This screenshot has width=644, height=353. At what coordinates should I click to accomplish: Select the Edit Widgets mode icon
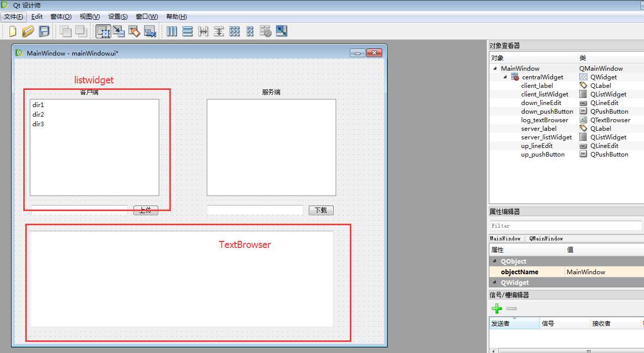[103, 31]
